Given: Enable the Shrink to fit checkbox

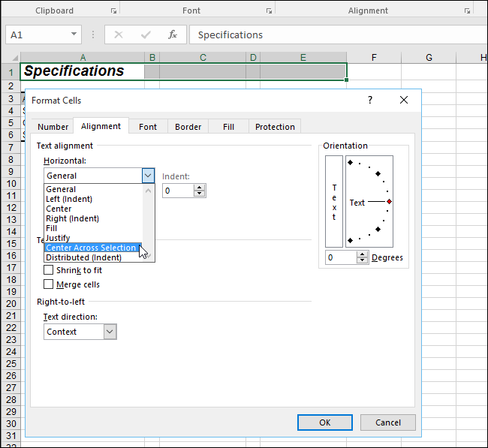Looking at the screenshot, I should 49,270.
